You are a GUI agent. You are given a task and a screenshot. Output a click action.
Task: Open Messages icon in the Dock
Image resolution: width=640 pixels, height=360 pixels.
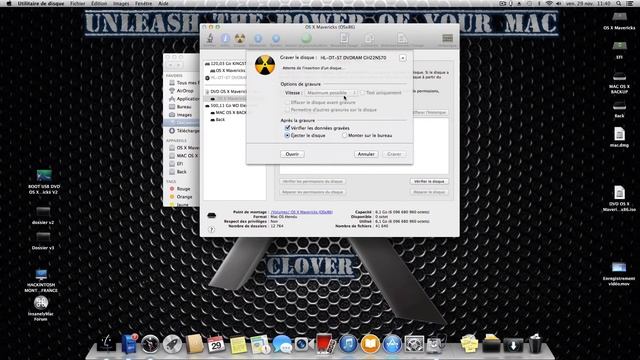tap(282, 344)
